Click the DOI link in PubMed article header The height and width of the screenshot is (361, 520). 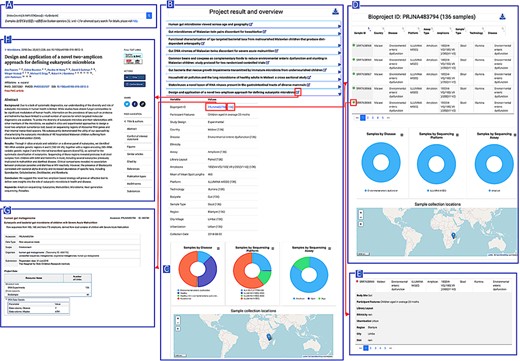[x=72, y=87]
